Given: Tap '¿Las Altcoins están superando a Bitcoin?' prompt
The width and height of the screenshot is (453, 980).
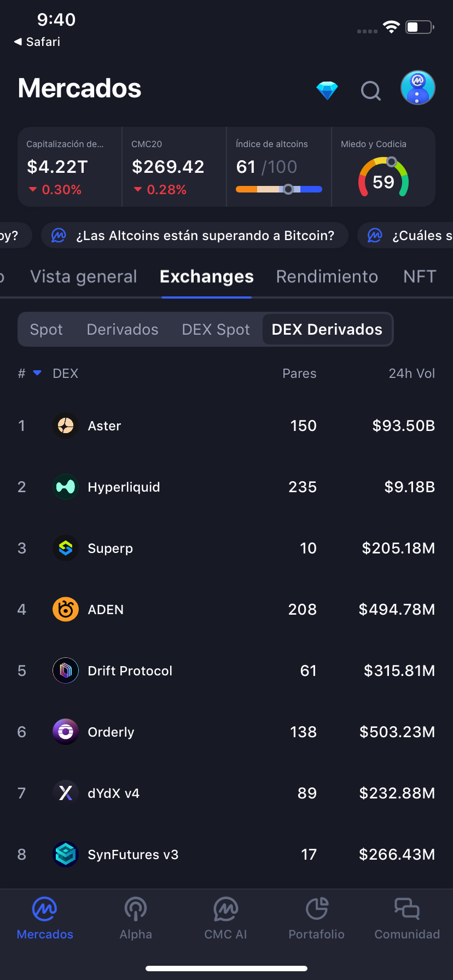Looking at the screenshot, I should [x=195, y=236].
